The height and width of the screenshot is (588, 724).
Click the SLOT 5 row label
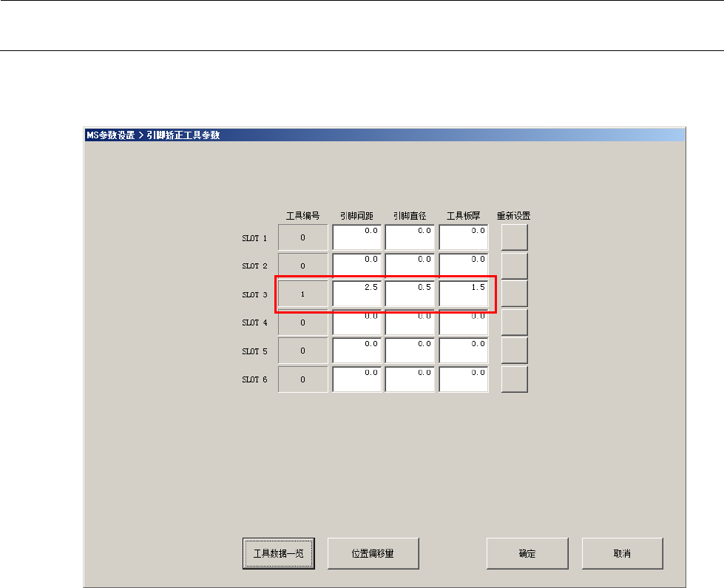[x=254, y=351]
